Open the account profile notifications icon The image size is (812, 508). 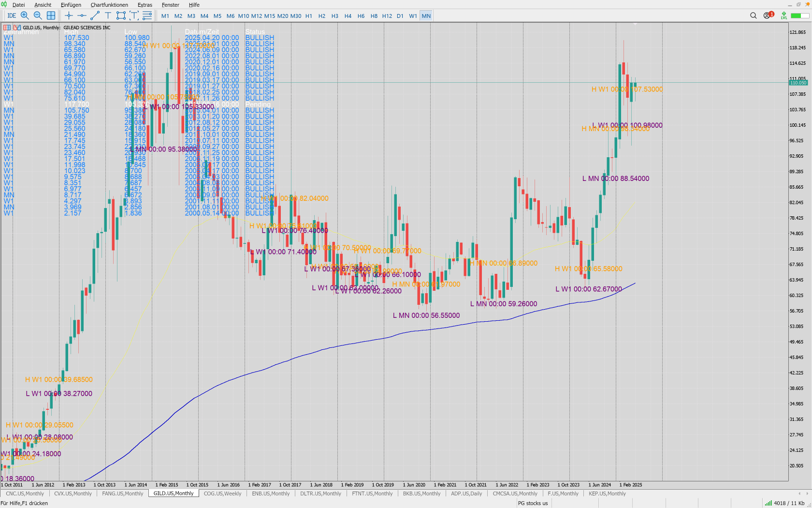(x=768, y=15)
